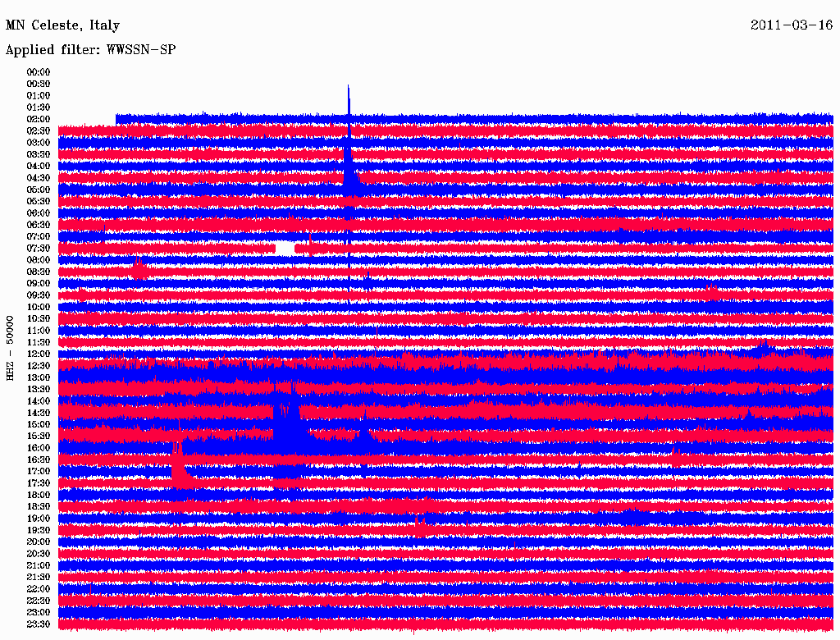Click the 16:30 time label
This screenshot has height=640, width=840.
point(38,459)
